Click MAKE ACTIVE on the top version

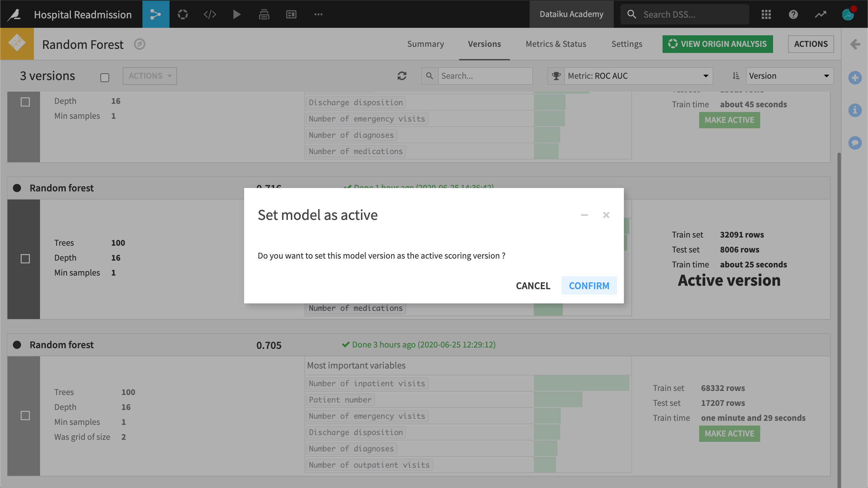click(730, 120)
